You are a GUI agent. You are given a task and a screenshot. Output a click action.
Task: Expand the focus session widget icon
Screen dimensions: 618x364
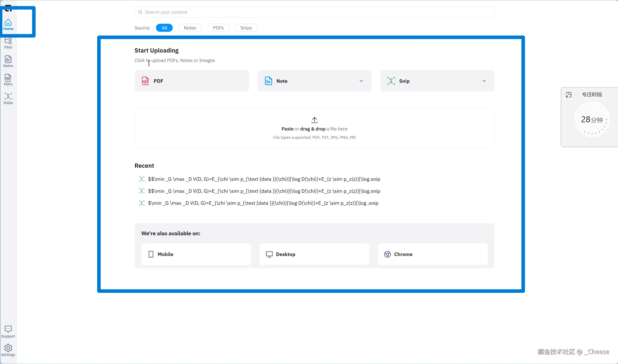click(568, 95)
